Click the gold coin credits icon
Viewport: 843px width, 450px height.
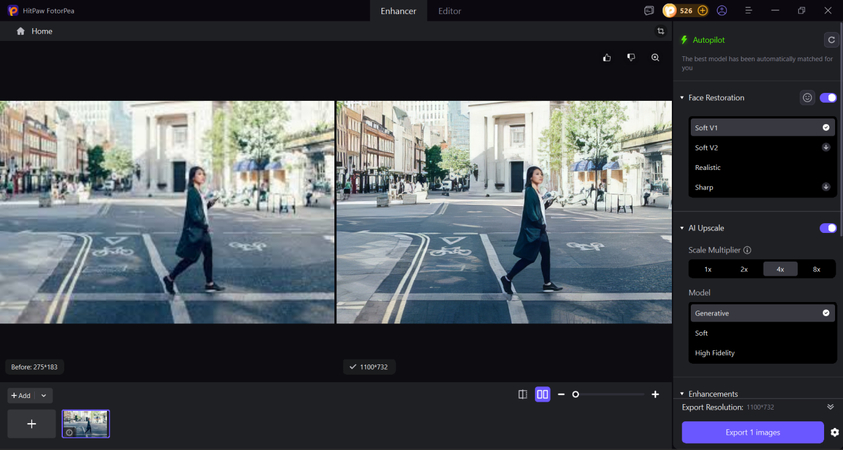[x=669, y=10]
